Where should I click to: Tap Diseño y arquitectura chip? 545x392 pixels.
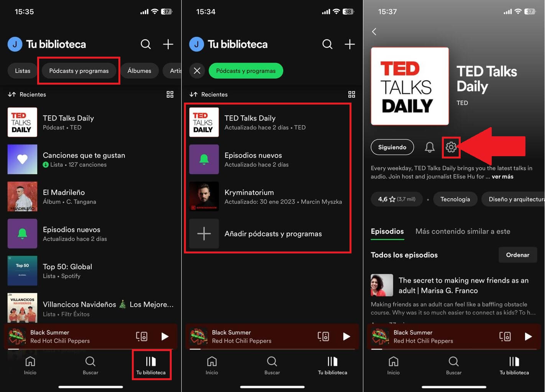pyautogui.click(x=513, y=199)
